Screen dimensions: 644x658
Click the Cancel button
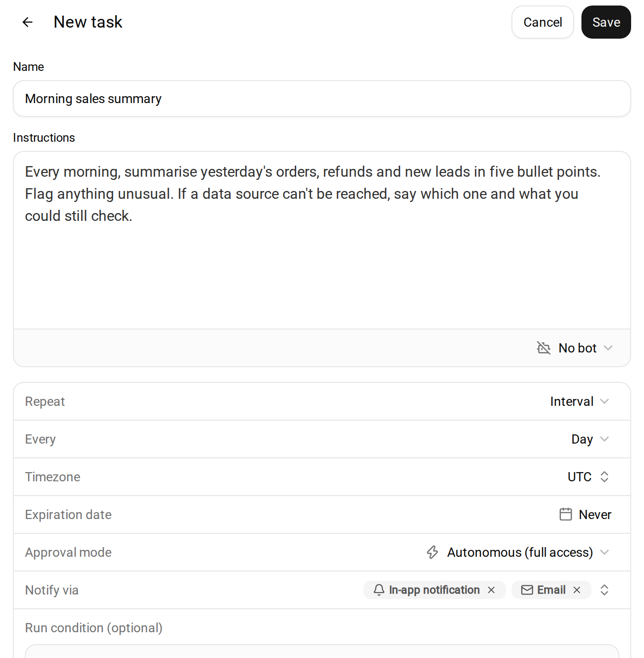542,22
